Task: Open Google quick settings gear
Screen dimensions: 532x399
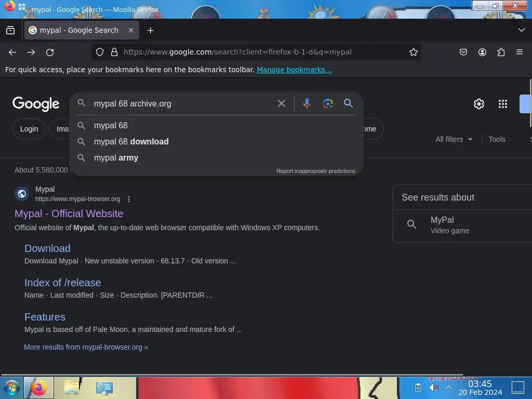Action: pyautogui.click(x=478, y=104)
